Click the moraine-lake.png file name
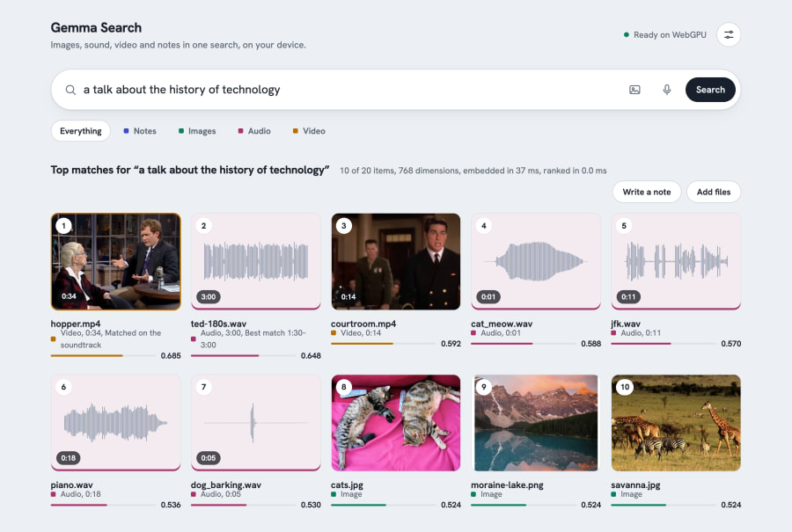This screenshot has width=792, height=532. [507, 485]
